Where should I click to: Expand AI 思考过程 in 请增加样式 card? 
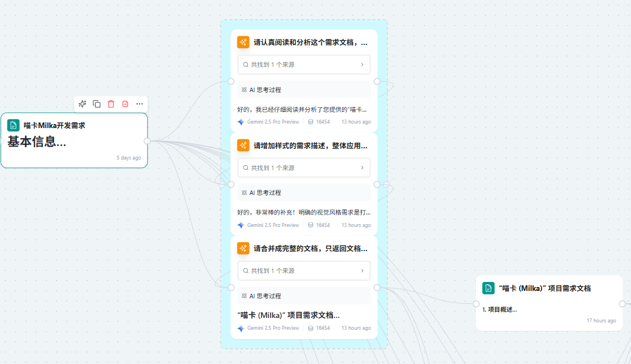[x=304, y=193]
